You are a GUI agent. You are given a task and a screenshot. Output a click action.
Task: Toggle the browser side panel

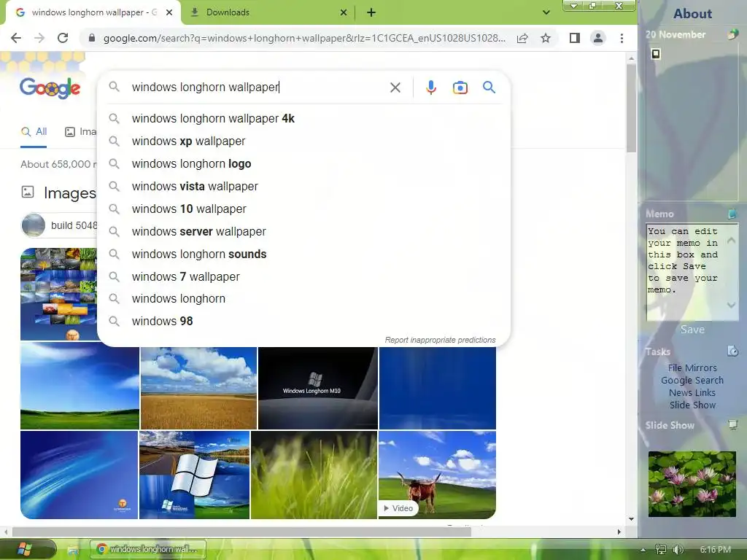point(575,38)
